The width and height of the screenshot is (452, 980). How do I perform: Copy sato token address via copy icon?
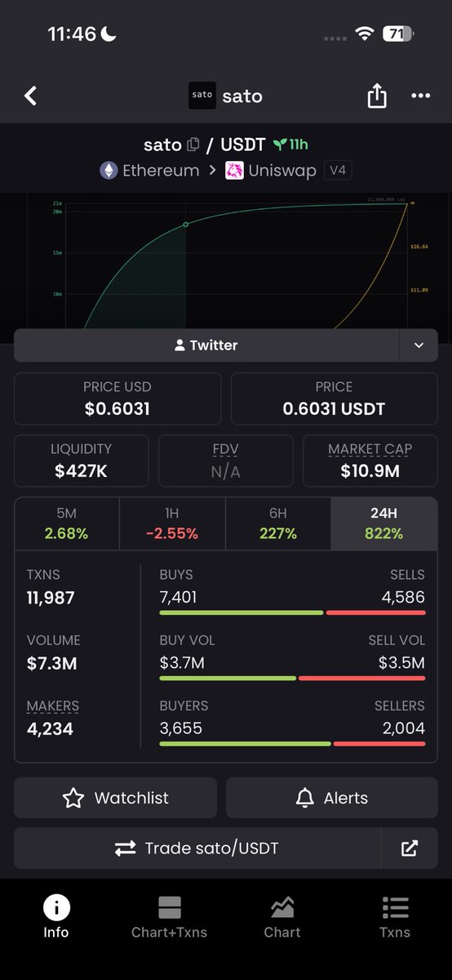(x=193, y=145)
